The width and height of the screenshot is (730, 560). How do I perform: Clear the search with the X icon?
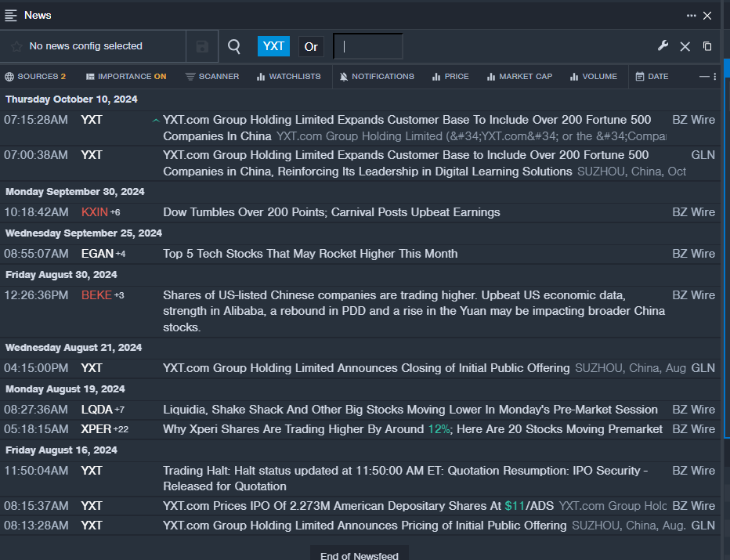[x=685, y=46]
